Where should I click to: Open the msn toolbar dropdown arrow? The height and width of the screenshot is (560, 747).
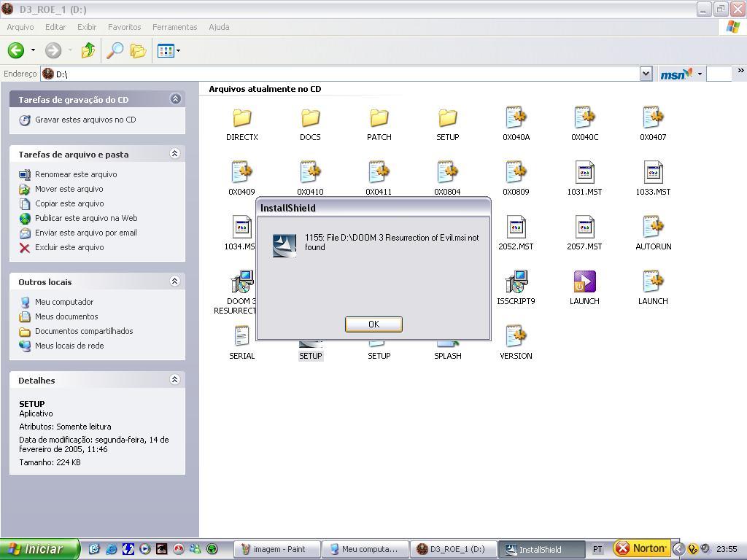coord(700,74)
